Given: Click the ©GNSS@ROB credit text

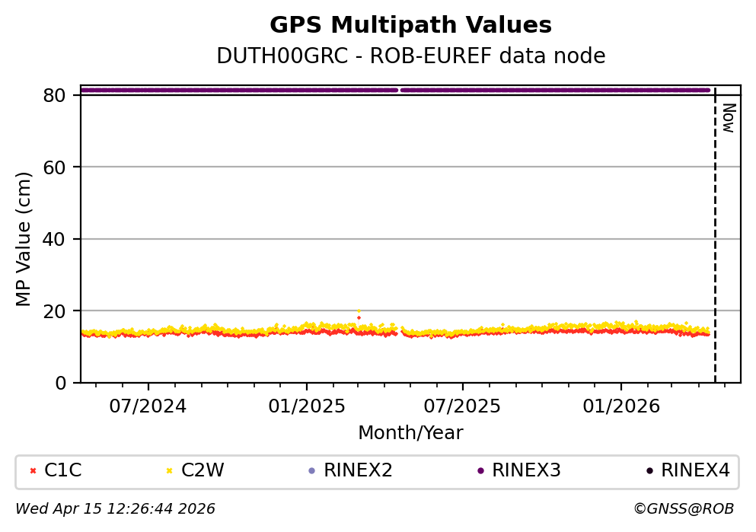Looking at the screenshot, I should click(x=683, y=508).
